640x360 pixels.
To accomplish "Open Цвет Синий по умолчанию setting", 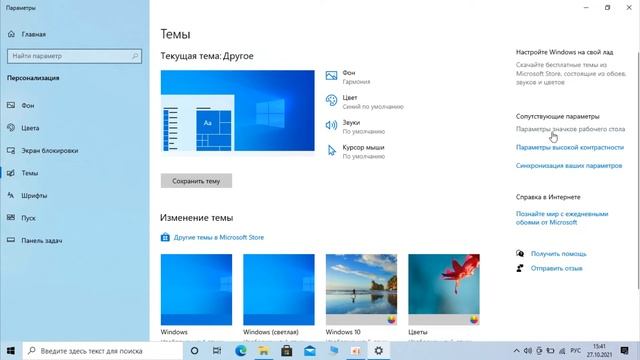I will point(364,102).
